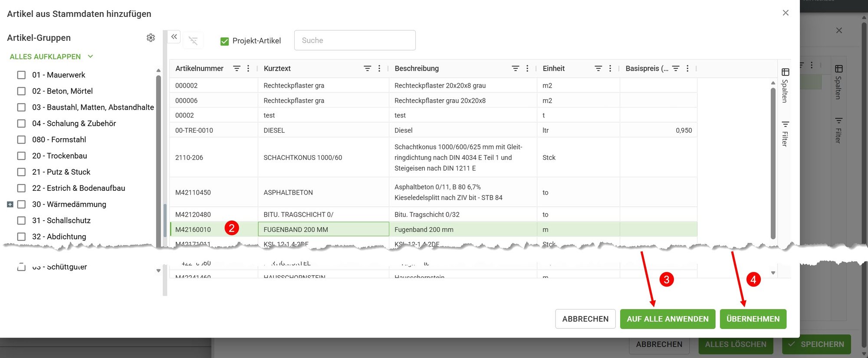Expand ALLES AUFKLAPPEN dropdown chevron
This screenshot has height=358, width=868.
(x=90, y=56)
